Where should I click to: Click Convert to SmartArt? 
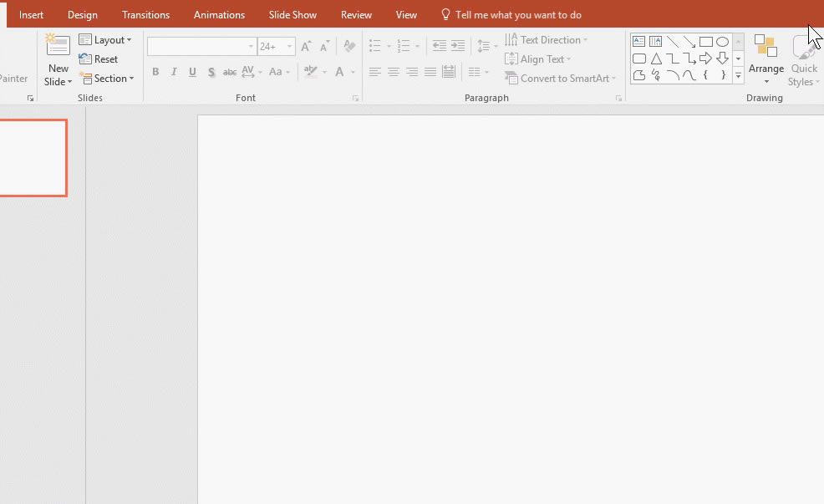pyautogui.click(x=560, y=79)
